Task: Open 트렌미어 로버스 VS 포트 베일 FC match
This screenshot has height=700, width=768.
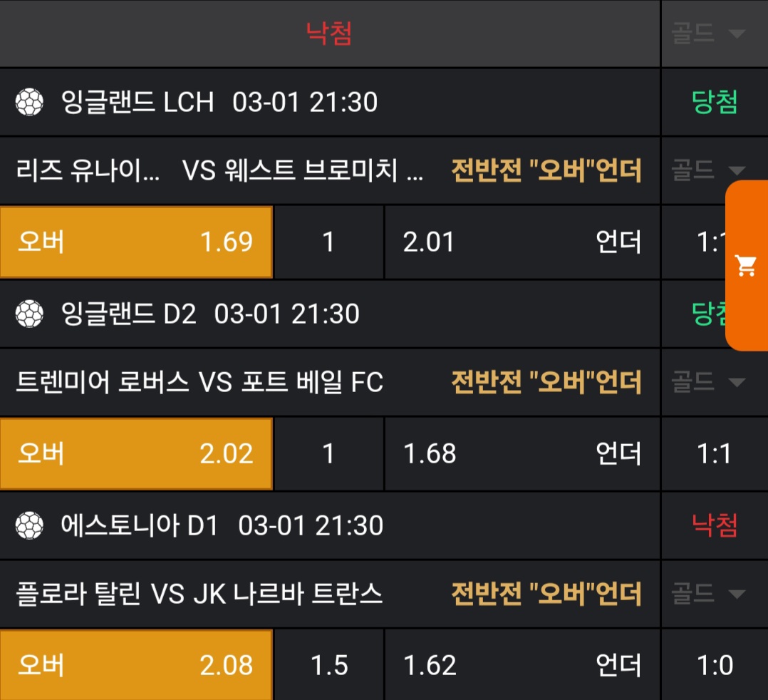Action: (x=199, y=383)
